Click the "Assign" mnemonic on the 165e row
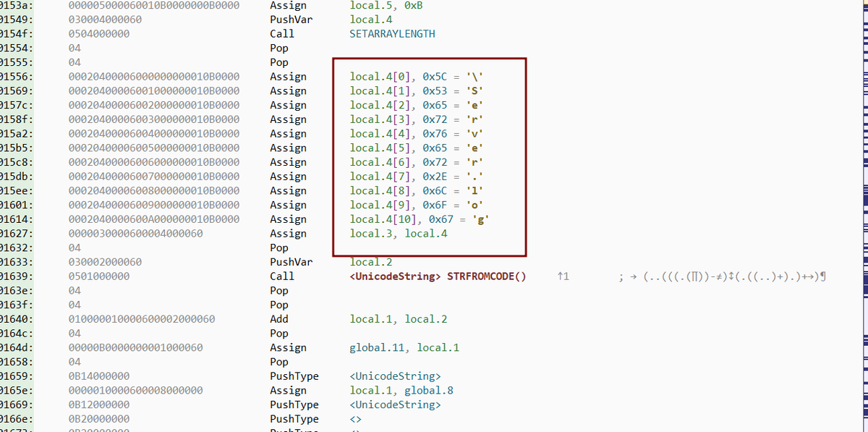The image size is (868, 432). click(x=288, y=391)
